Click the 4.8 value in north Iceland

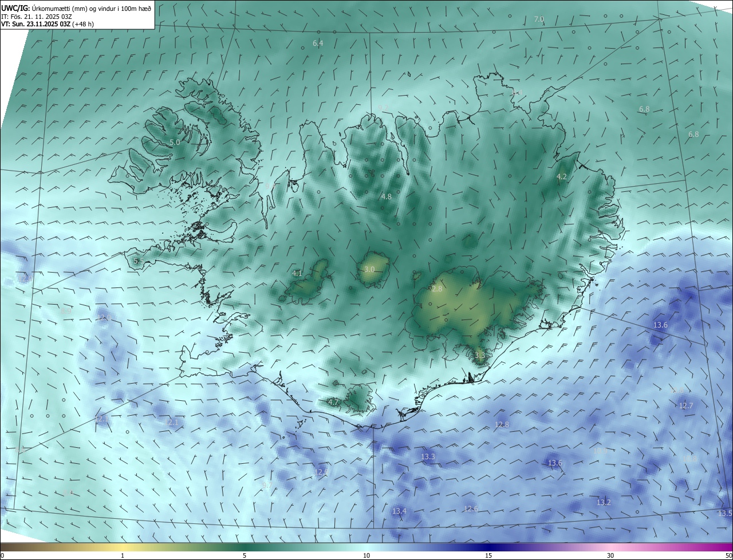tap(387, 196)
